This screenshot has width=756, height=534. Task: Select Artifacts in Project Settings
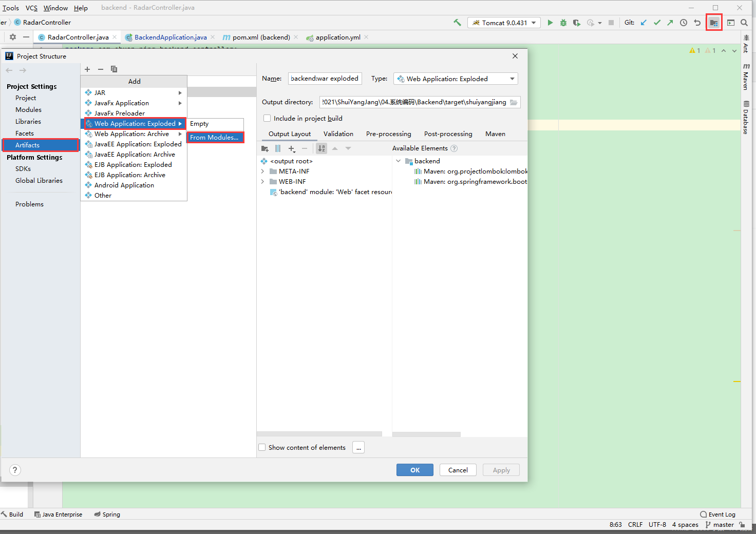click(40, 145)
